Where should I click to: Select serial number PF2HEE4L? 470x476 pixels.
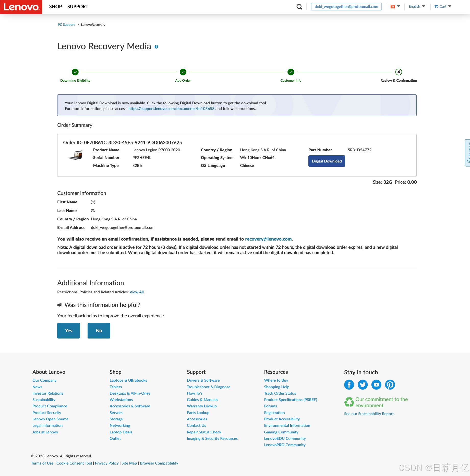(142, 158)
